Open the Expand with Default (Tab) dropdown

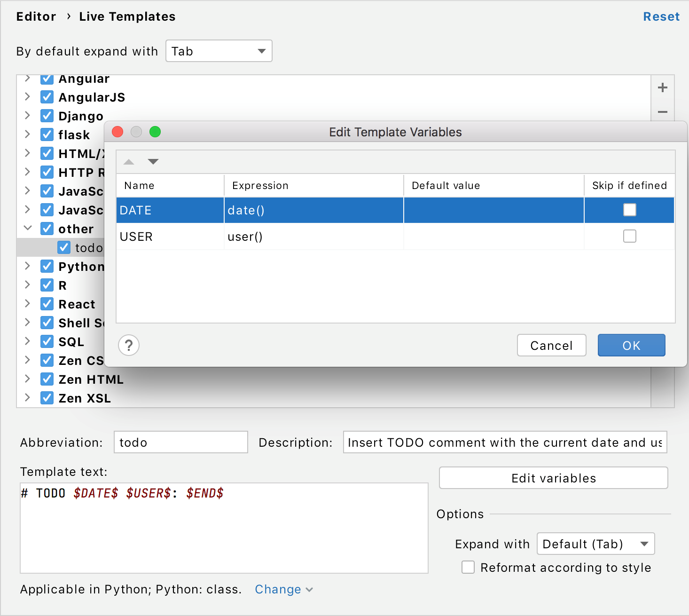coord(595,544)
